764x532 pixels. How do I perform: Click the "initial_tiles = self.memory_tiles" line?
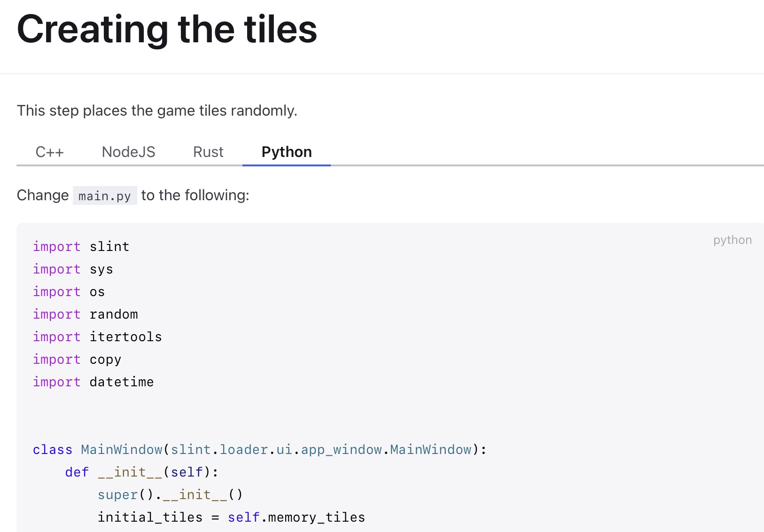(x=231, y=517)
